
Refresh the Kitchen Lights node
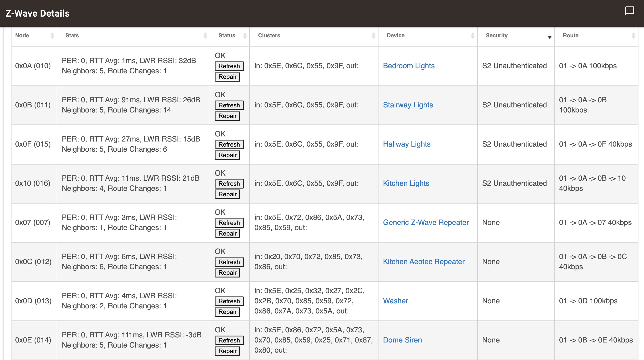point(229,184)
